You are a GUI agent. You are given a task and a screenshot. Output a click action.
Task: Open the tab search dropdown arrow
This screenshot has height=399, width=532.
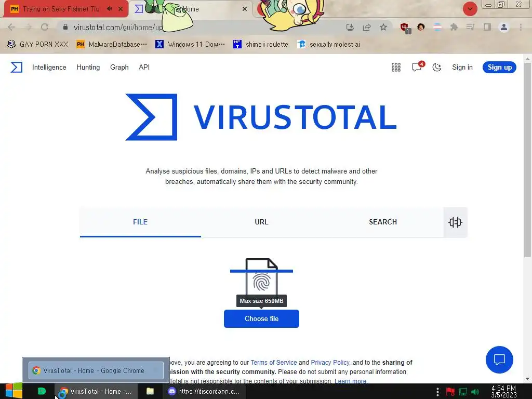coord(470,9)
